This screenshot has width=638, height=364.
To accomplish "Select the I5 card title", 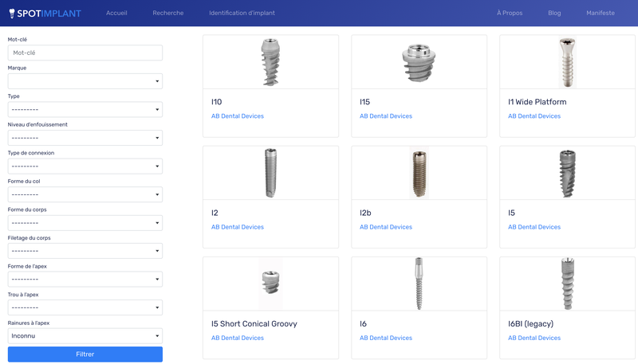I will pos(511,213).
